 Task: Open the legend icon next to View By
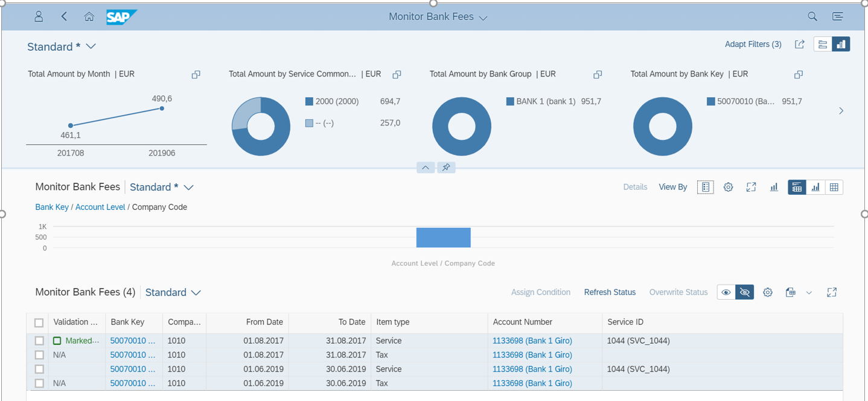(706, 187)
